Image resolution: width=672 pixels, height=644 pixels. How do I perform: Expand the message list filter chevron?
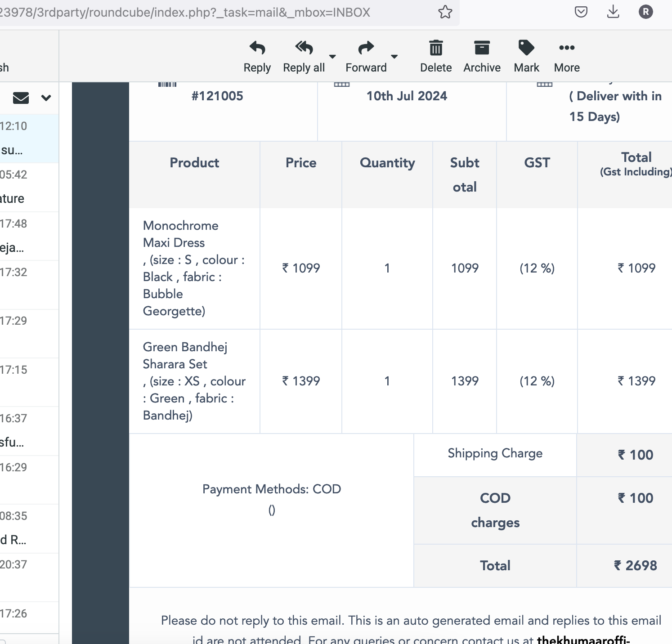(46, 98)
